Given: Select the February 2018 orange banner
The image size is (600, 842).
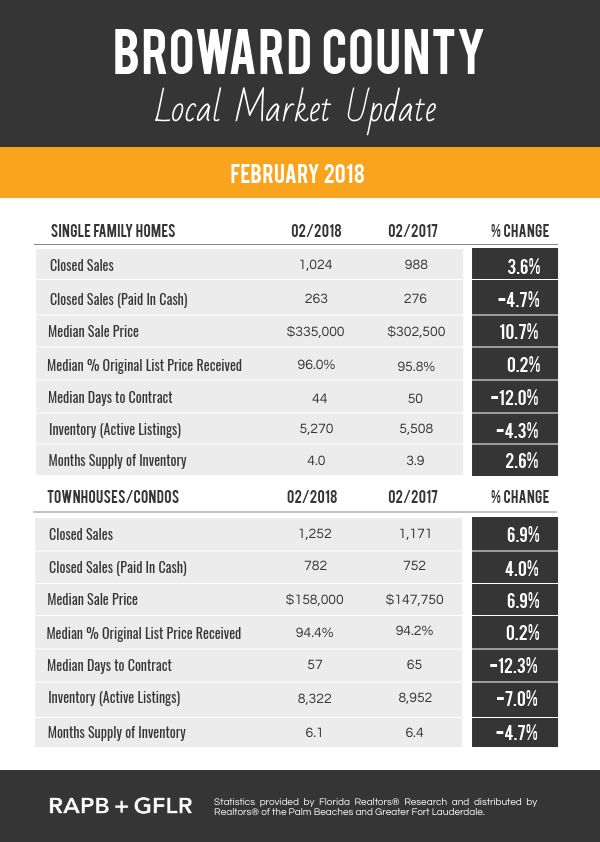Looking at the screenshot, I should (300, 172).
